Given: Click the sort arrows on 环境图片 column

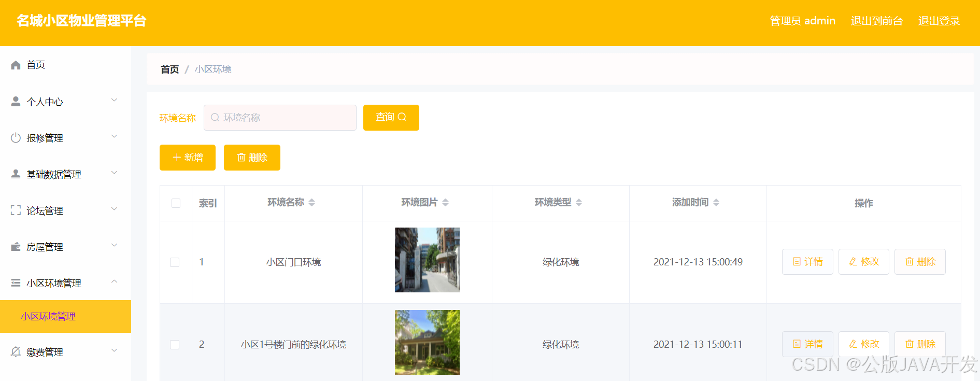Looking at the screenshot, I should [446, 203].
